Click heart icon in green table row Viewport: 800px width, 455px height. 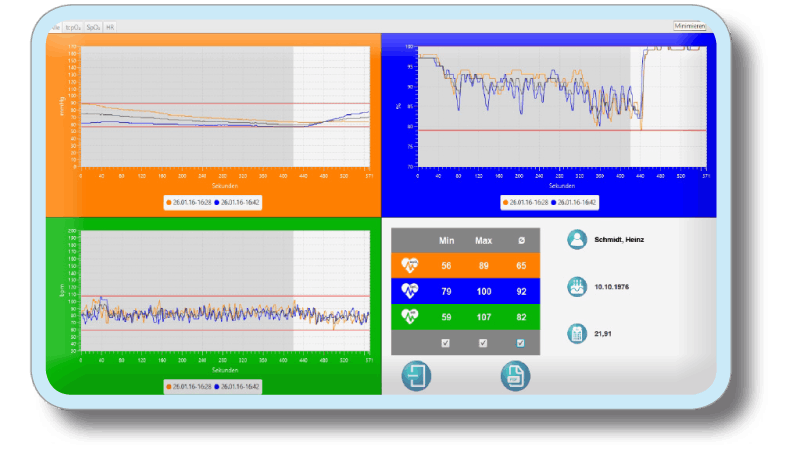(410, 317)
